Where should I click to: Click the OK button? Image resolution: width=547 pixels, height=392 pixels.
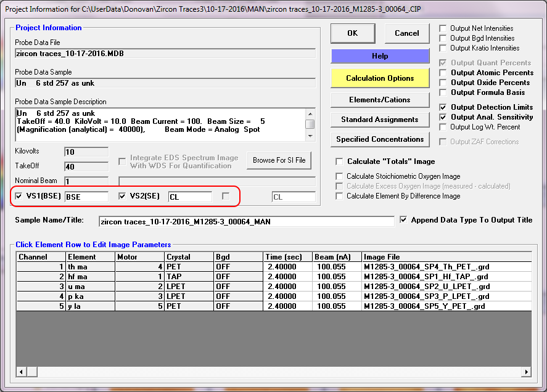click(x=352, y=33)
